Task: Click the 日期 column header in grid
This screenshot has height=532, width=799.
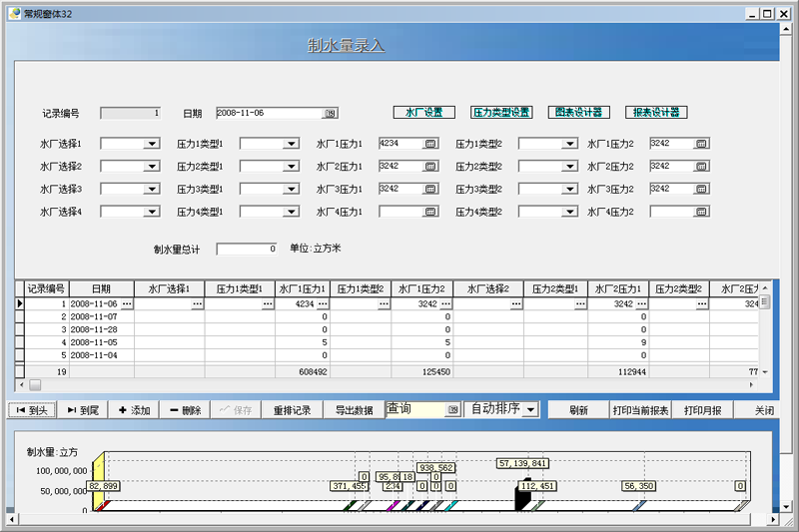Action: 102,288
